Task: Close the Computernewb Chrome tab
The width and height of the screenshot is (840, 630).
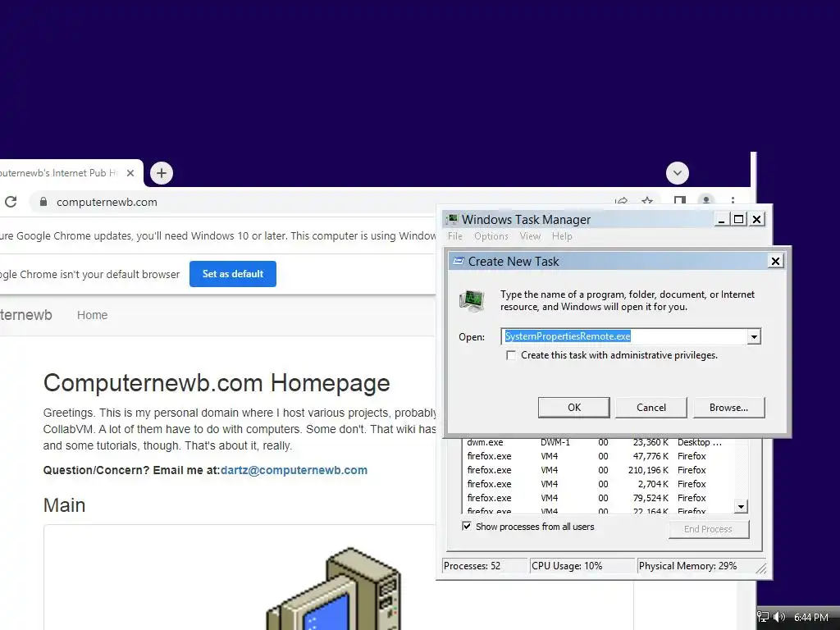Action: [130, 173]
